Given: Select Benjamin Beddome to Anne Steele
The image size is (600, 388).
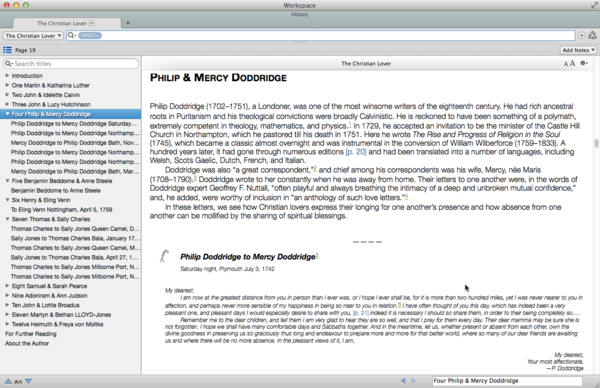Looking at the screenshot, I should pyautogui.click(x=56, y=191).
